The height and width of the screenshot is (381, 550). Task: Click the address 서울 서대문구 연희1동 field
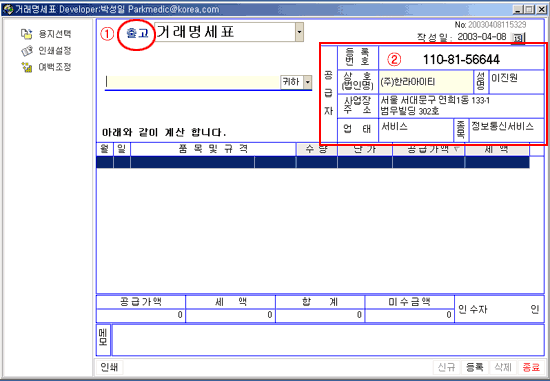[x=462, y=106]
